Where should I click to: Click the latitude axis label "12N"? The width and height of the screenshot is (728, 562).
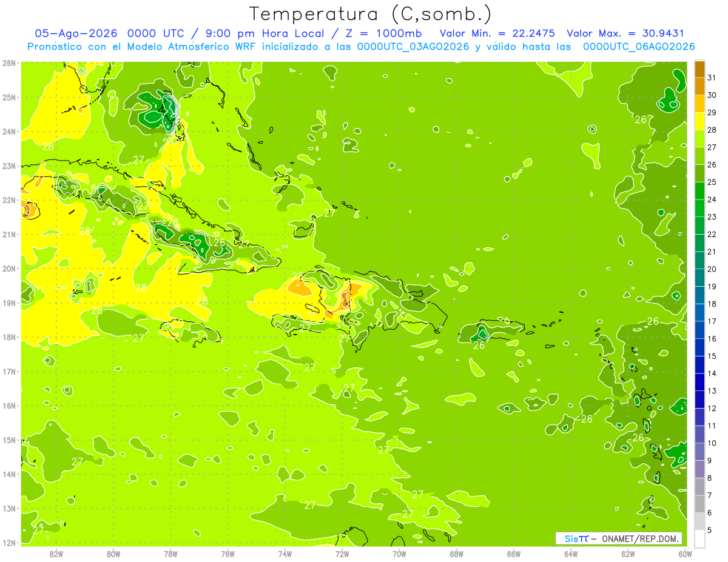(10, 543)
